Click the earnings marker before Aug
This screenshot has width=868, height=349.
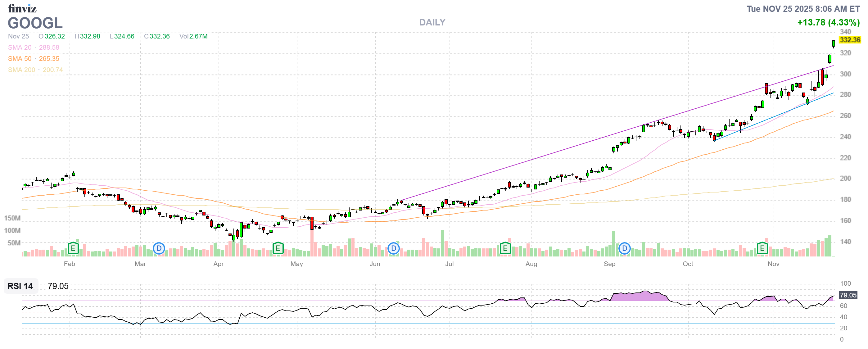coord(505,249)
